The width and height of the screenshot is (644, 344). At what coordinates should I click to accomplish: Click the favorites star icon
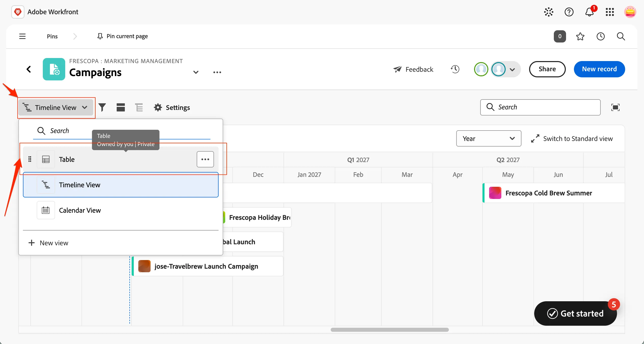pos(580,36)
